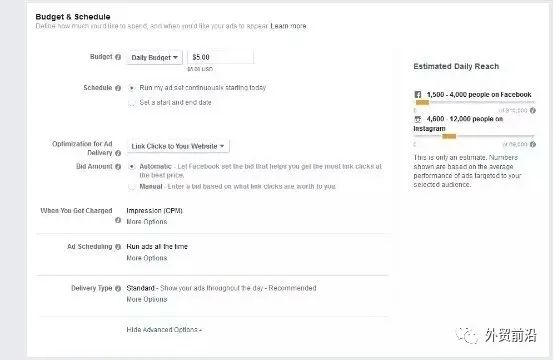Click the $5.00 budget amount field
The height and width of the screenshot is (360, 554).
point(220,57)
